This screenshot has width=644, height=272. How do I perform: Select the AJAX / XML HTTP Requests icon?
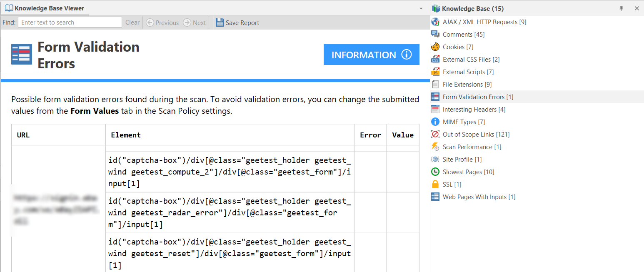click(436, 22)
